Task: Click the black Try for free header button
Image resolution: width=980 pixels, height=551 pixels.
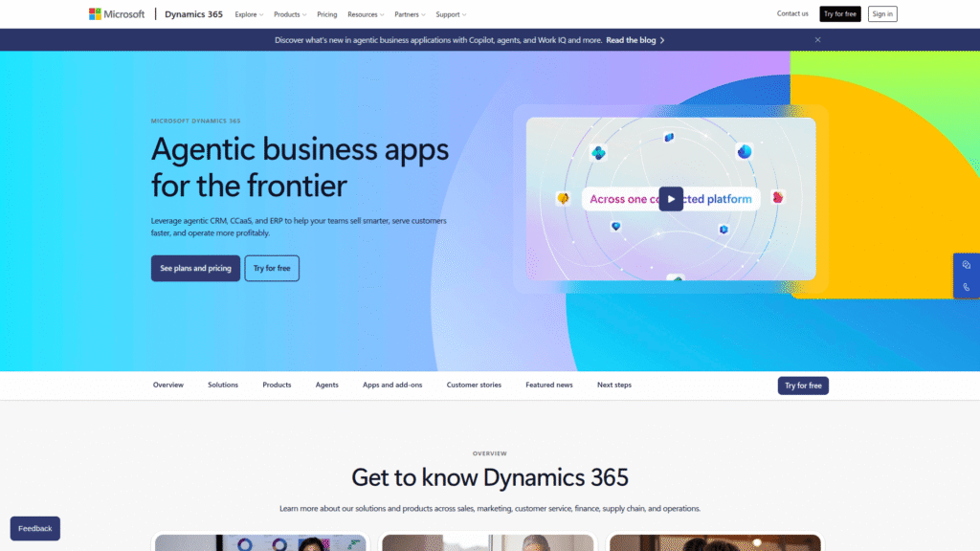Action: point(840,13)
